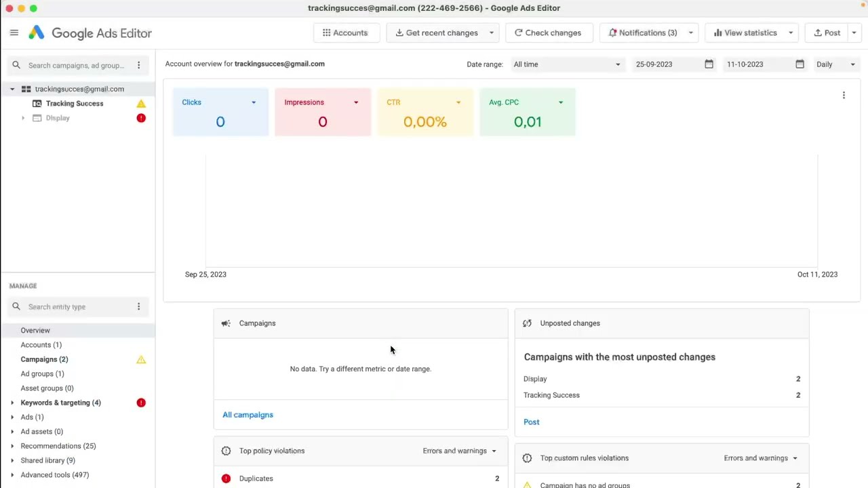Focus the Search campaigns, ad groups field

pyautogui.click(x=77, y=66)
